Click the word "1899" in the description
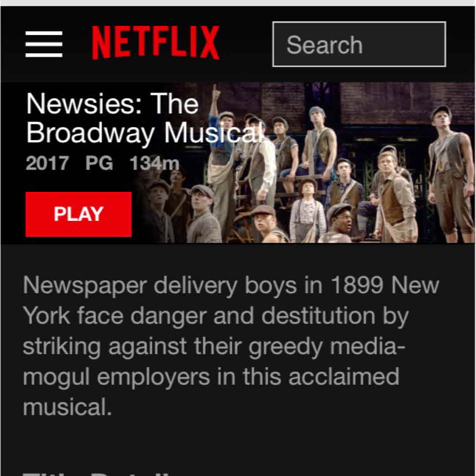 coord(357,285)
